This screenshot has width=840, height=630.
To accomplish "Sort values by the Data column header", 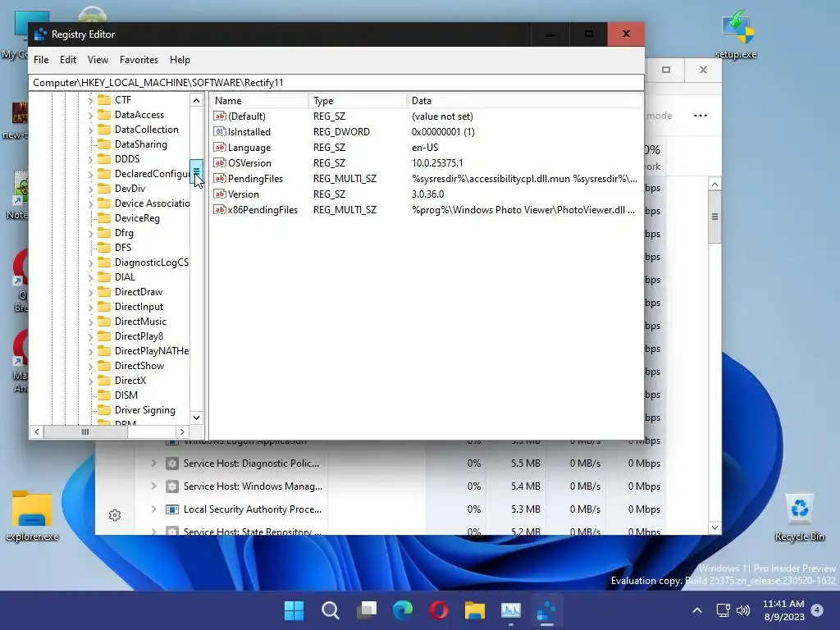I will pyautogui.click(x=524, y=101).
